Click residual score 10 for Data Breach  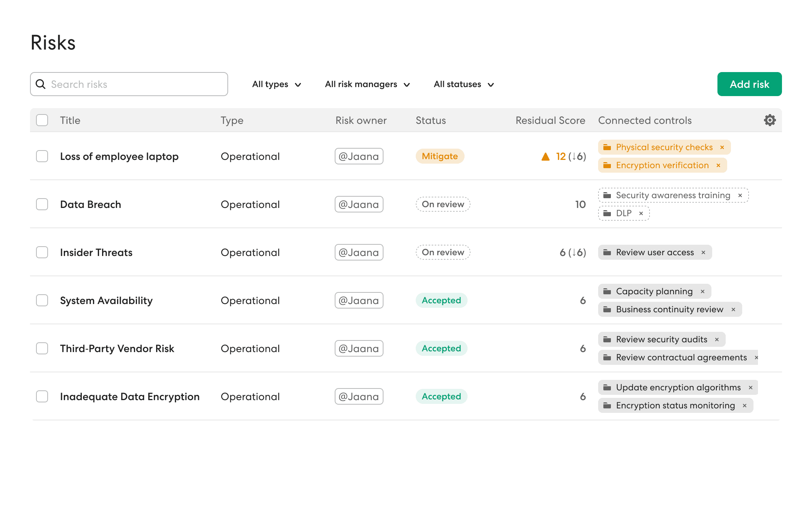point(580,205)
